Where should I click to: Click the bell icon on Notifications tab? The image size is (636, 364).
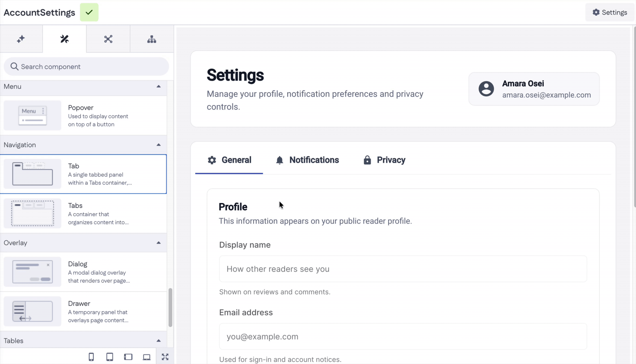tap(280, 160)
